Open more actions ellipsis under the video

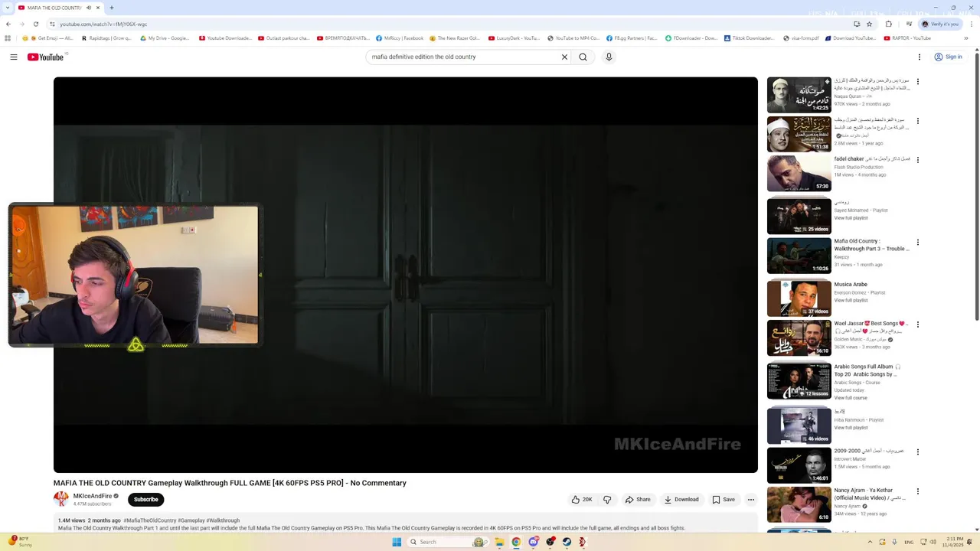(751, 500)
